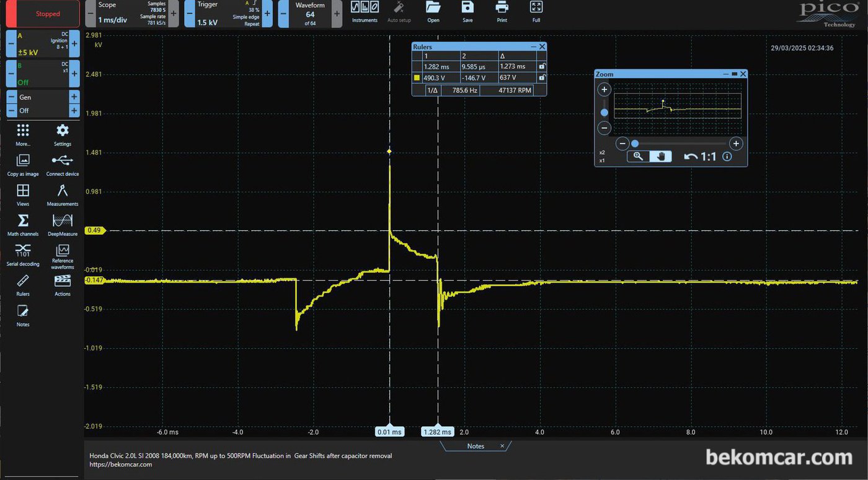Image resolution: width=868 pixels, height=480 pixels.
Task: Select the 1.282 ms time ruler handle
Action: point(438,432)
